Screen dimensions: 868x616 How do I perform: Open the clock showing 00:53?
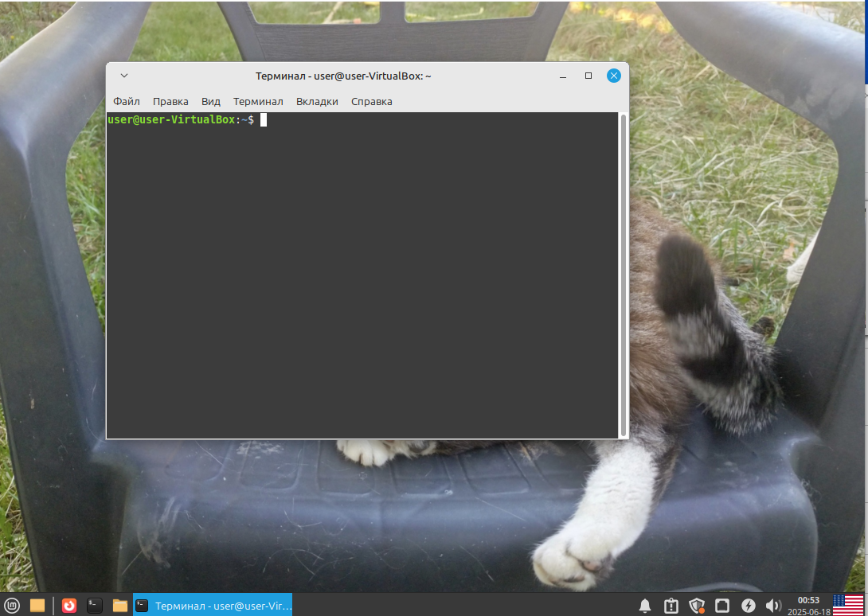click(x=809, y=606)
